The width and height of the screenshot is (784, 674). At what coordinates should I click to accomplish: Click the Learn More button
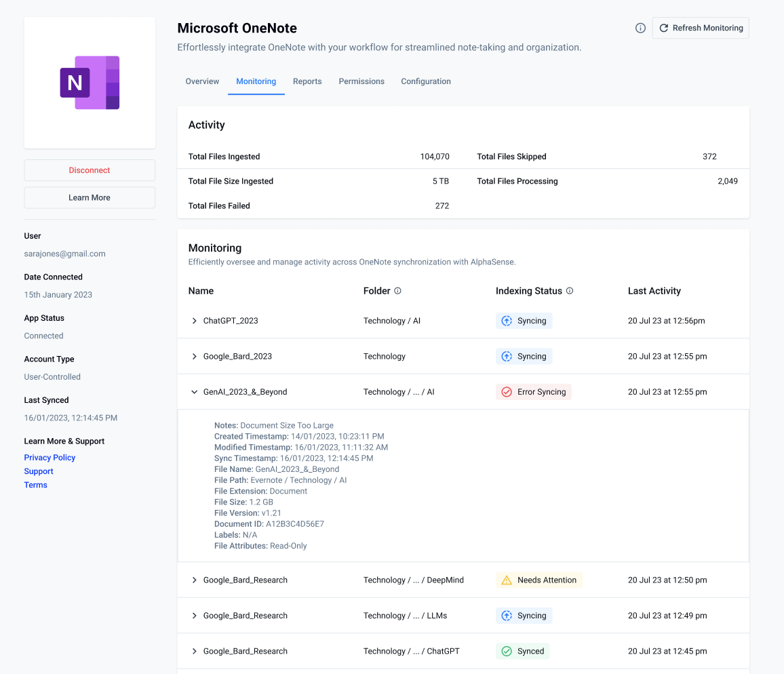coord(90,198)
